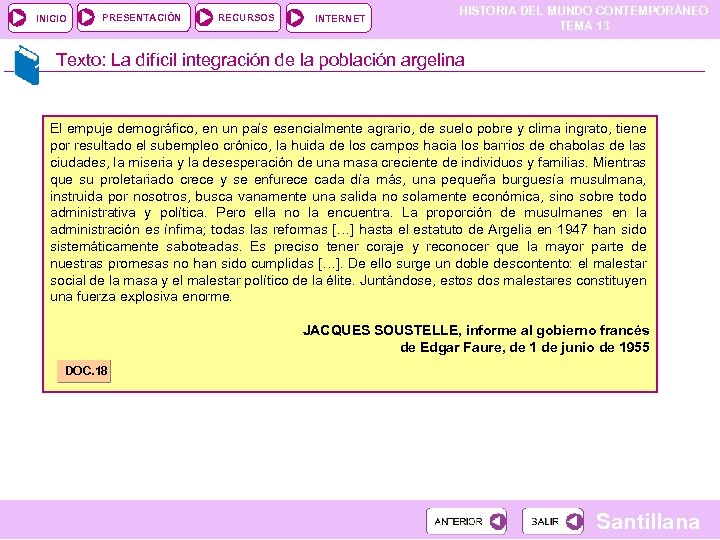The image size is (720, 540).
Task: Click the 'de Edgar Faure, de 1 de junio de 1955' line
Action: pos(525,347)
